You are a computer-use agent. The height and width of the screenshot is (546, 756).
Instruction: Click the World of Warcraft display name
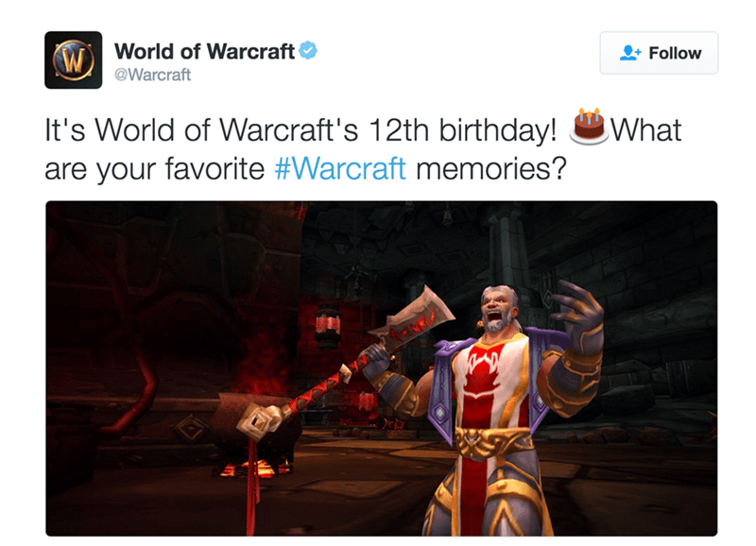click(204, 51)
